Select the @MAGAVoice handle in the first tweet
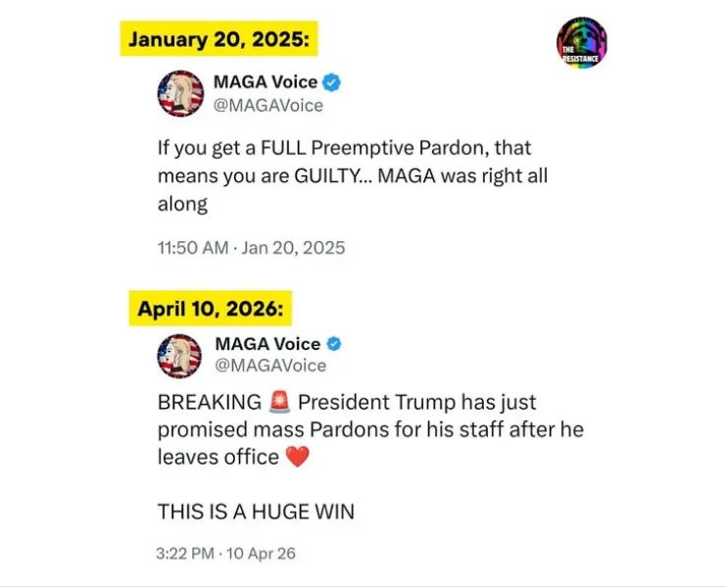The width and height of the screenshot is (726, 588). pos(267,105)
